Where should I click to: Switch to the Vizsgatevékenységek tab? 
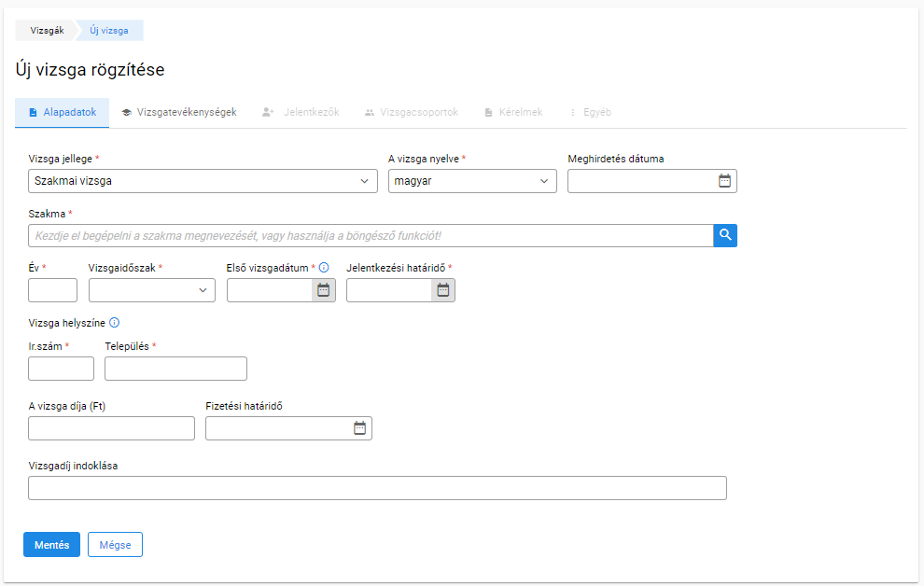click(x=179, y=113)
